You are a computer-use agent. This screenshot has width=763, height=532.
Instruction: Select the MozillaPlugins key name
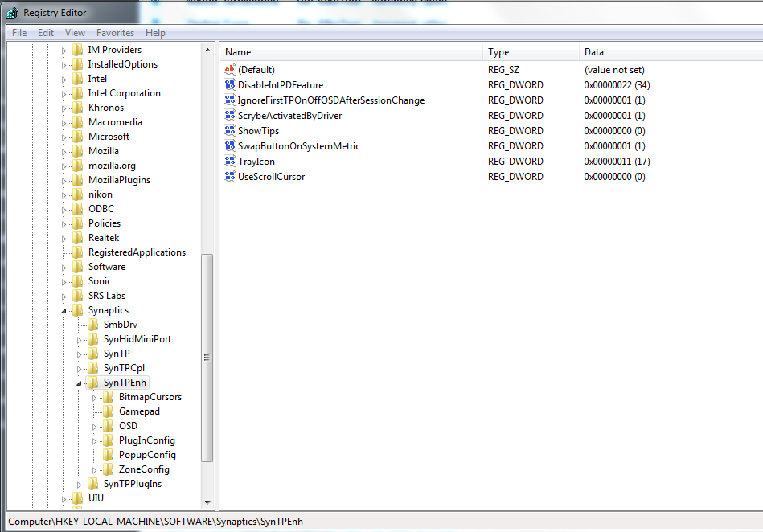119,180
